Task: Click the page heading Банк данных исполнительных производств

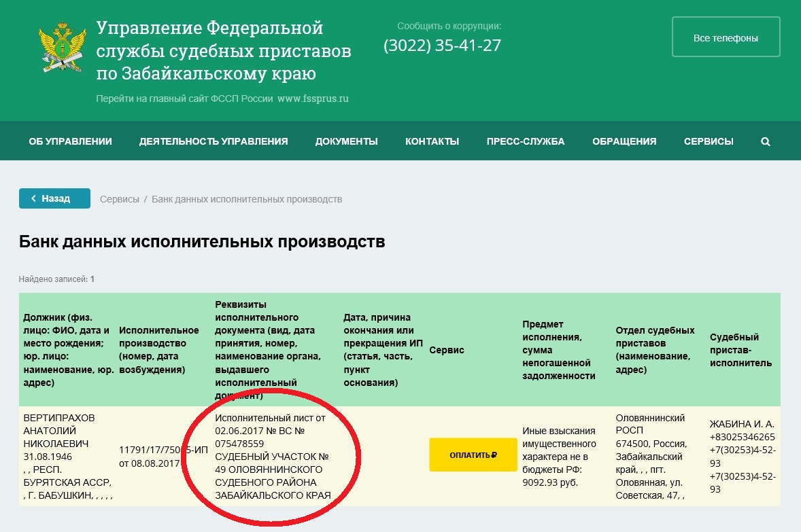Action: [202, 241]
